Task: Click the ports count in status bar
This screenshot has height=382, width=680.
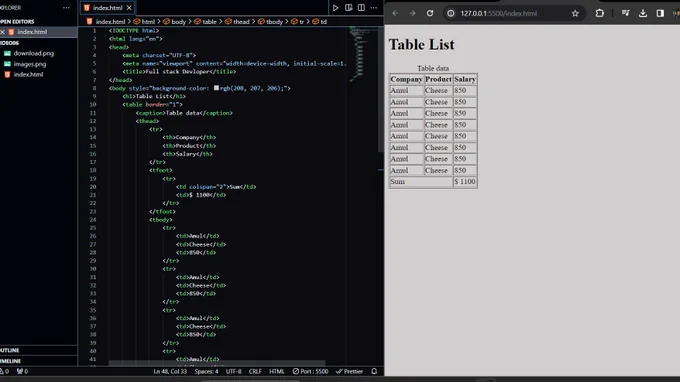Action: click(x=22, y=372)
